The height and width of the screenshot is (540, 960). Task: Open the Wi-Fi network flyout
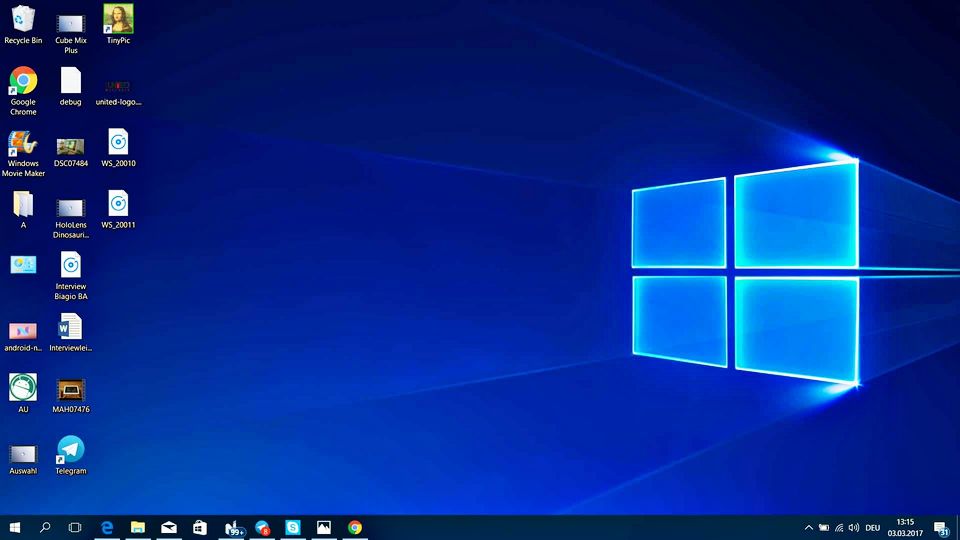coord(838,527)
